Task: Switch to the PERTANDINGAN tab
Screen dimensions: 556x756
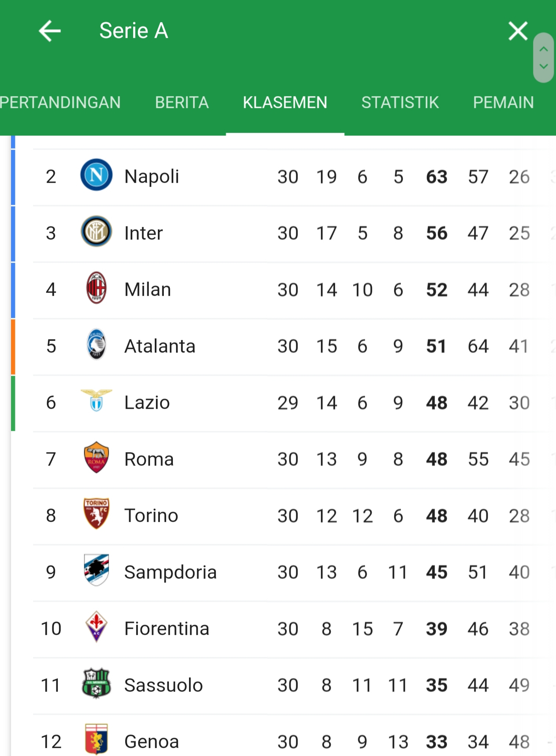Action: click(x=60, y=102)
